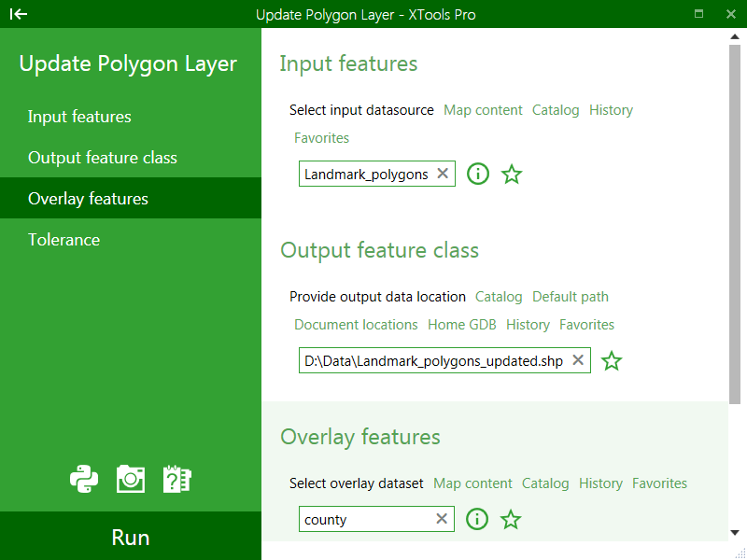The height and width of the screenshot is (560, 747).
Task: Star the output path as favorite
Action: pyautogui.click(x=612, y=361)
